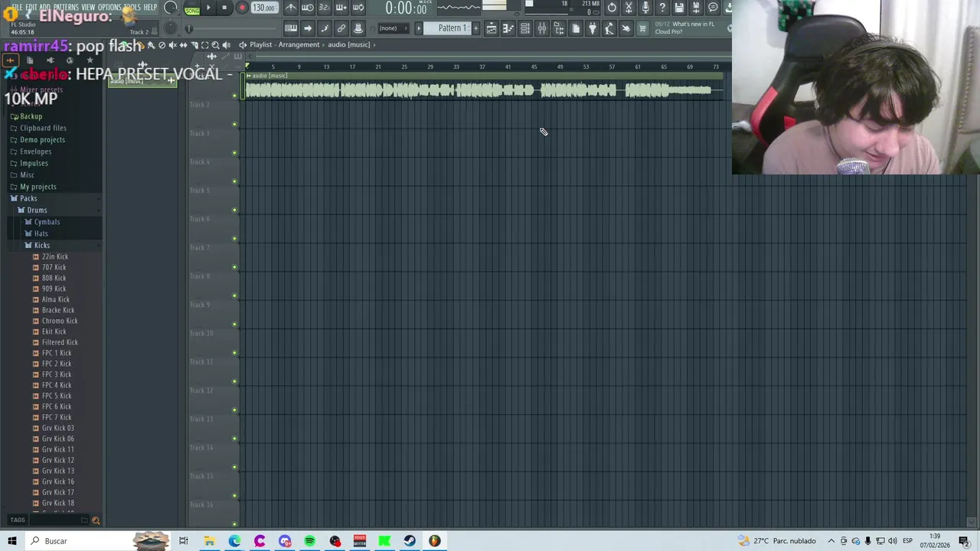The image size is (980, 551).
Task: Toggle recording countdown 3-2-1 icon
Action: [325, 8]
